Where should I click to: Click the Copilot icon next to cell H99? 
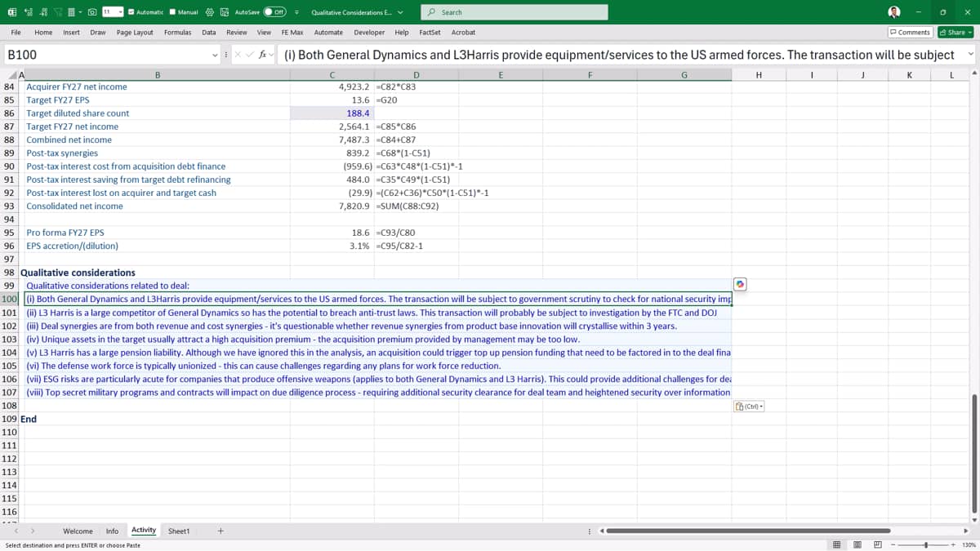(740, 284)
